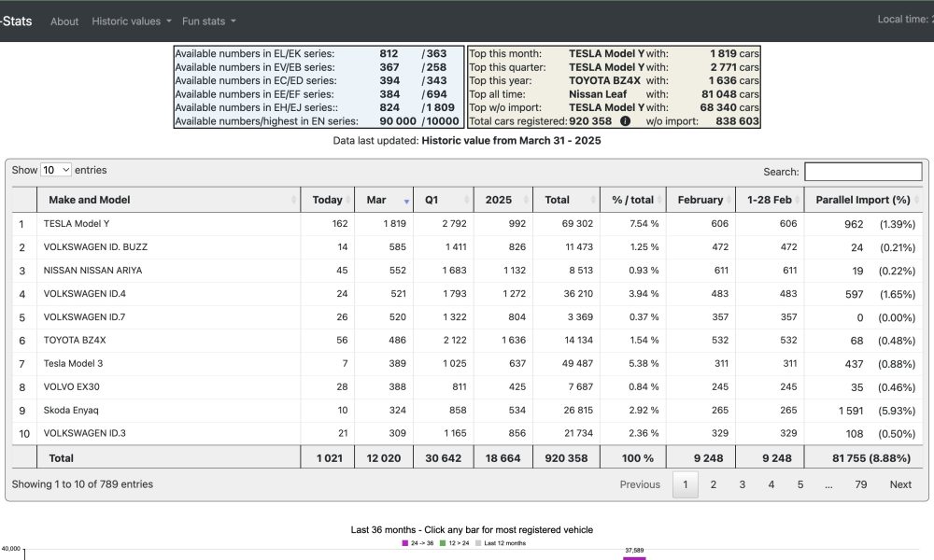
Task: Sort table by February column header
Action: [700, 200]
